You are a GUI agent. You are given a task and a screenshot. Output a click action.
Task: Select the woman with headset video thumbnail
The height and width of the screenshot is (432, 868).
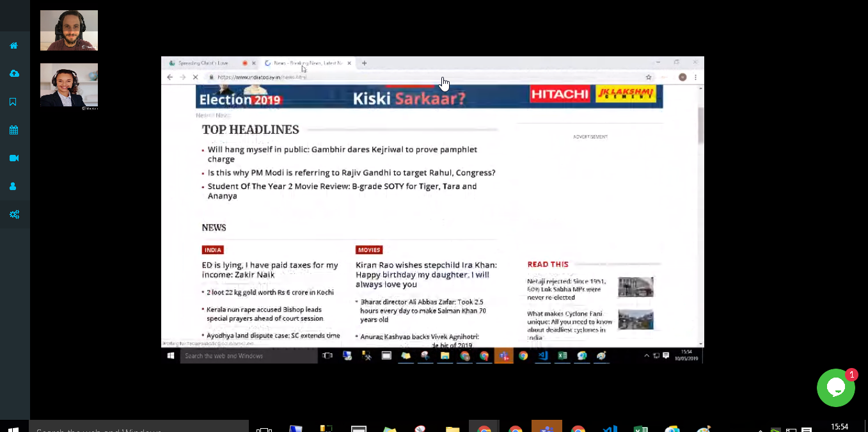(x=69, y=84)
